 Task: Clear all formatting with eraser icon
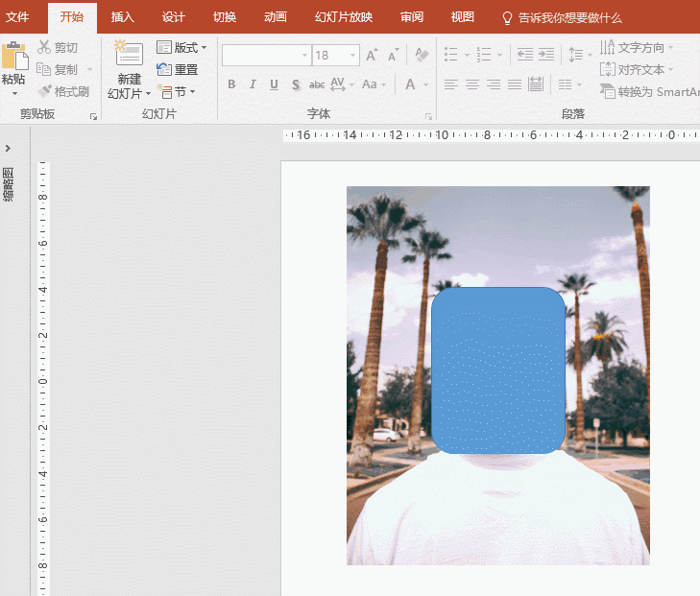(x=422, y=56)
